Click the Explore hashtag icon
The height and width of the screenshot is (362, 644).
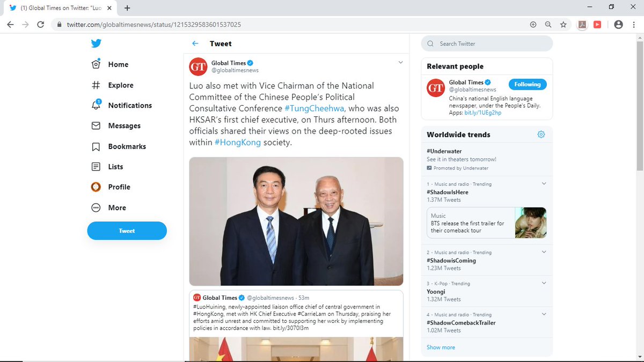[96, 85]
